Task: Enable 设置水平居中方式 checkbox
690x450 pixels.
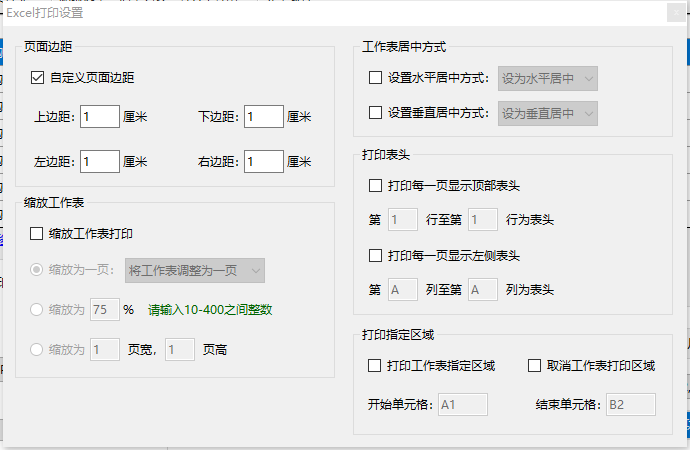Action: [375, 78]
